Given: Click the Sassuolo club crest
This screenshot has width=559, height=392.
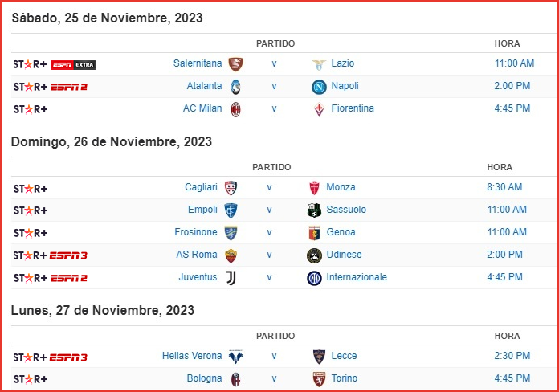Looking at the screenshot, I should pos(314,210).
